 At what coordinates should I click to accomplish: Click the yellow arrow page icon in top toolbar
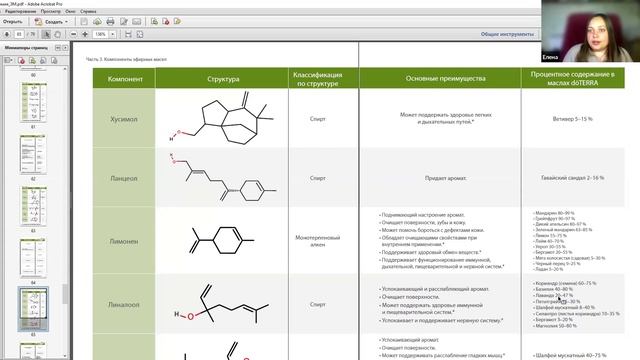point(177,22)
